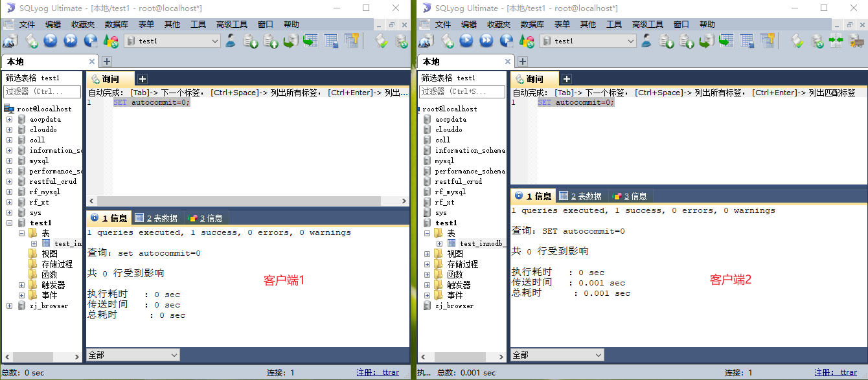Select 事件 folder in right window
The height and width of the screenshot is (380, 868).
[455, 295]
